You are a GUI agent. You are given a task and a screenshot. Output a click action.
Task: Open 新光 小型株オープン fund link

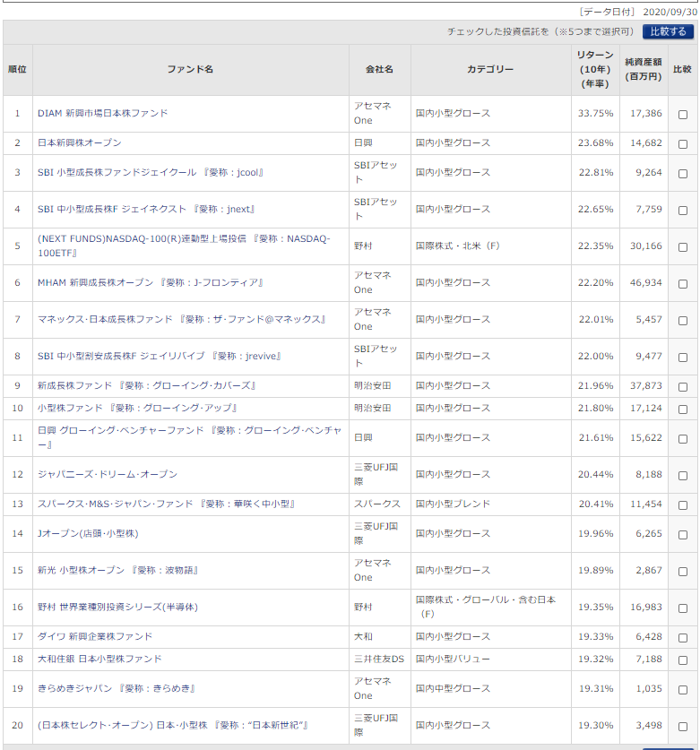pyautogui.click(x=117, y=571)
